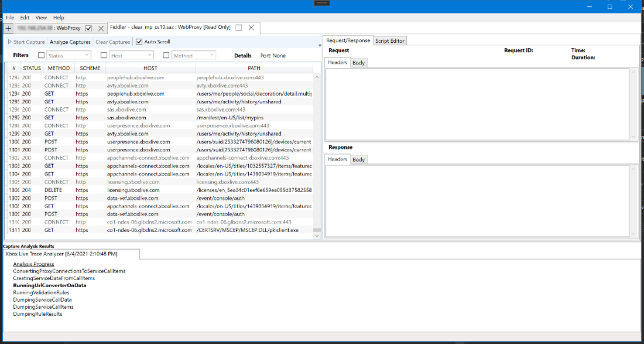The width and height of the screenshot is (644, 344).
Task: Disable the Auto Scroll checkbox
Action: coord(139,42)
